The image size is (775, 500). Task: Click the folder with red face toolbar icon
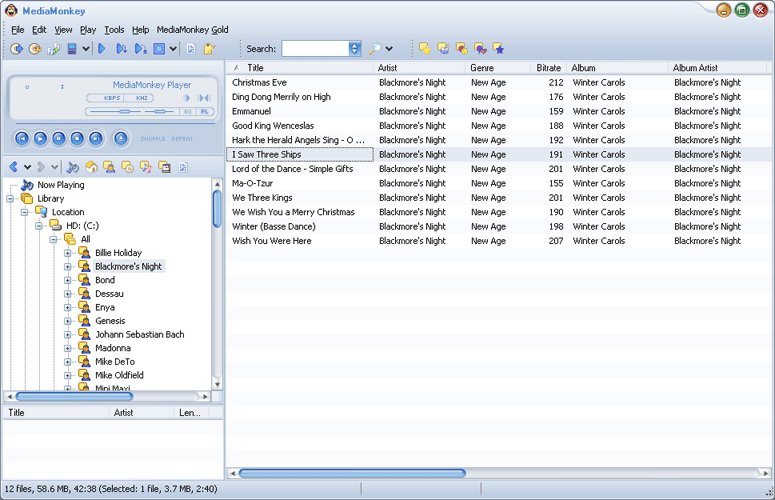click(462, 48)
